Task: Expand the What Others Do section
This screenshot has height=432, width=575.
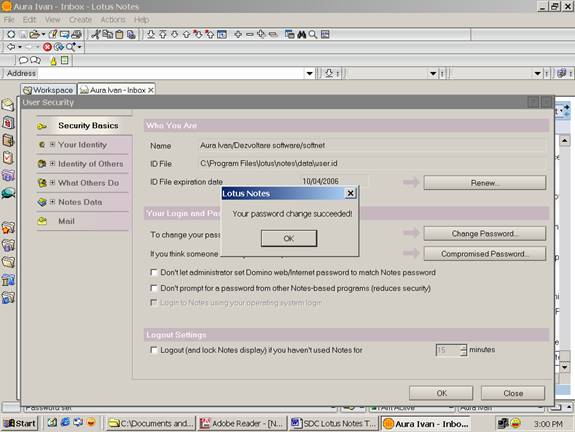Action: tap(52, 183)
